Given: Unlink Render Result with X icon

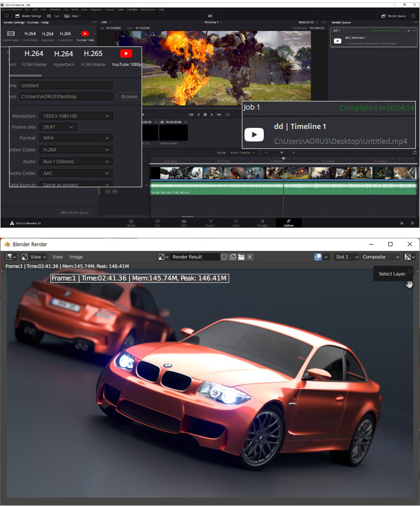Looking at the screenshot, I should tap(250, 257).
